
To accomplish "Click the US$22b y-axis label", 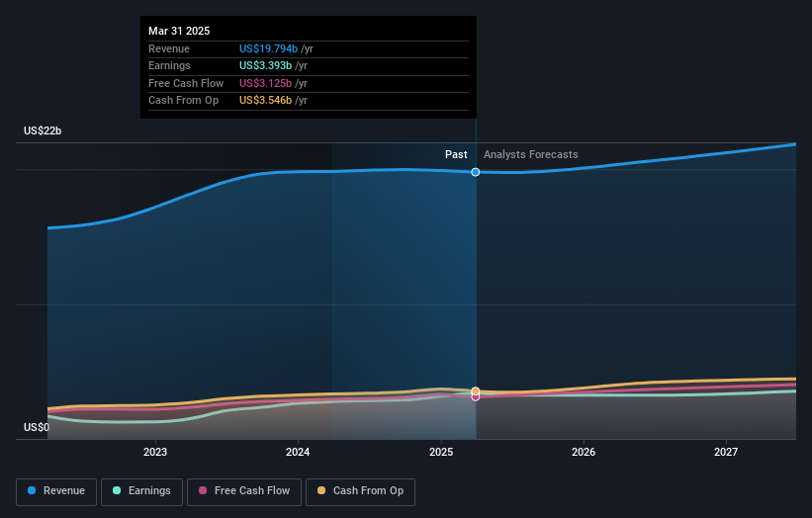I will (x=43, y=130).
